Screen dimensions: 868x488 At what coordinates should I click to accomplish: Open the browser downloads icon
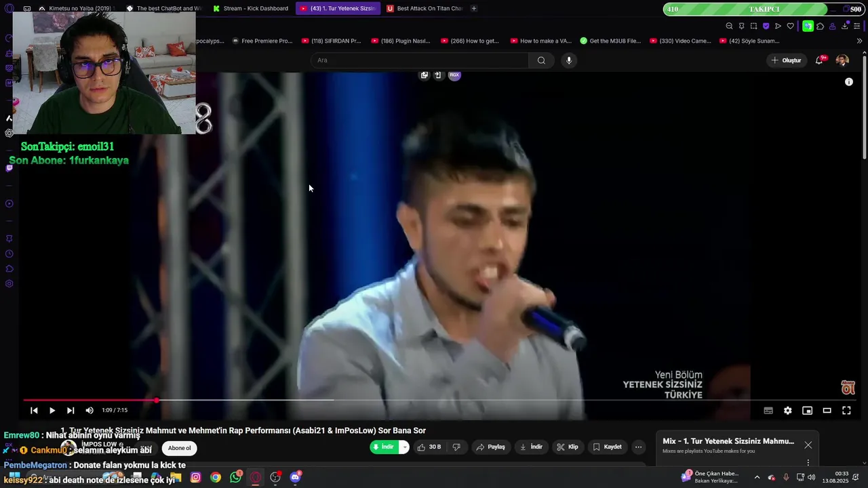pos(844,26)
